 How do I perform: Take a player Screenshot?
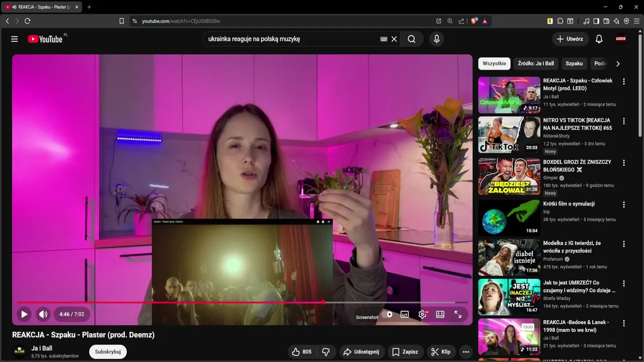[367, 317]
